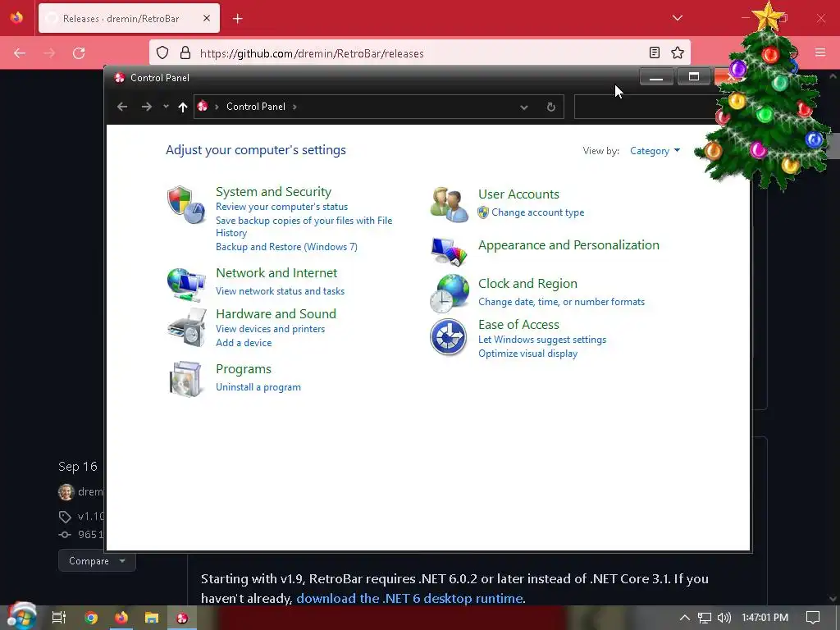840x630 pixels.
Task: Open the Programs disc box icon
Action: click(x=185, y=379)
